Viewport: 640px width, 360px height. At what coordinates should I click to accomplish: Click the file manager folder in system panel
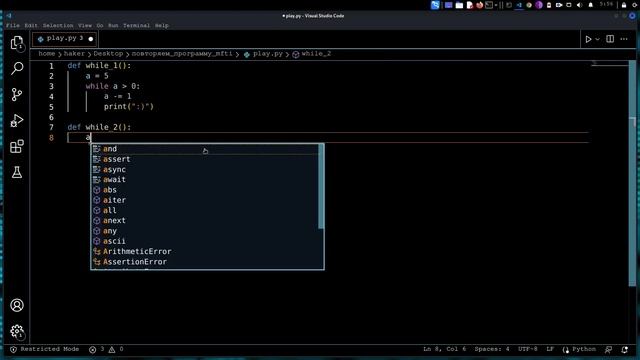coord(459,5)
